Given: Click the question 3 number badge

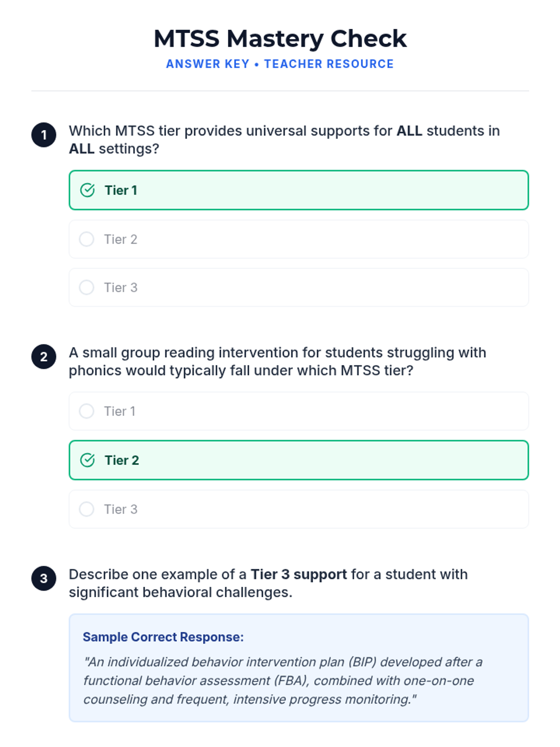Looking at the screenshot, I should click(44, 578).
